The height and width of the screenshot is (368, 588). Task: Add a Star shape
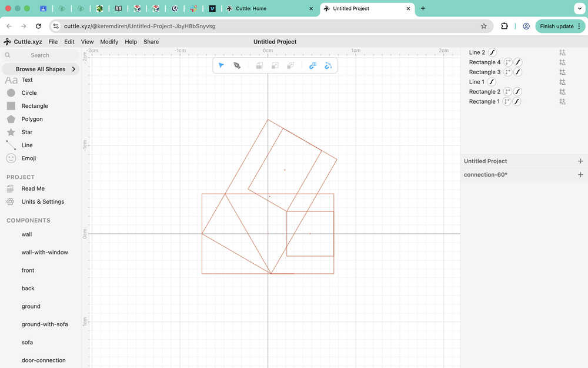coord(27,132)
